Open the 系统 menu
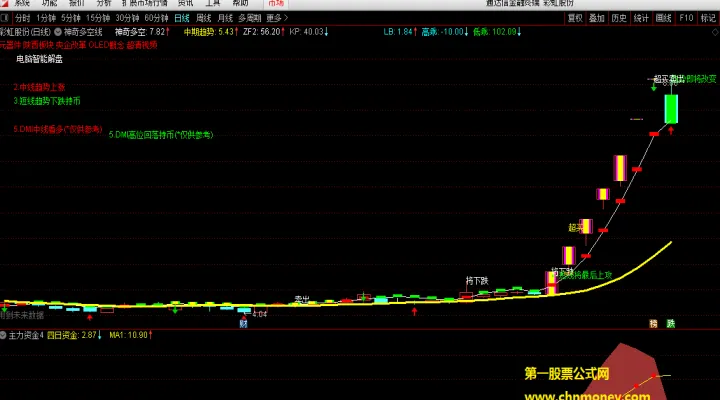The image size is (720, 400). [x=22, y=3]
